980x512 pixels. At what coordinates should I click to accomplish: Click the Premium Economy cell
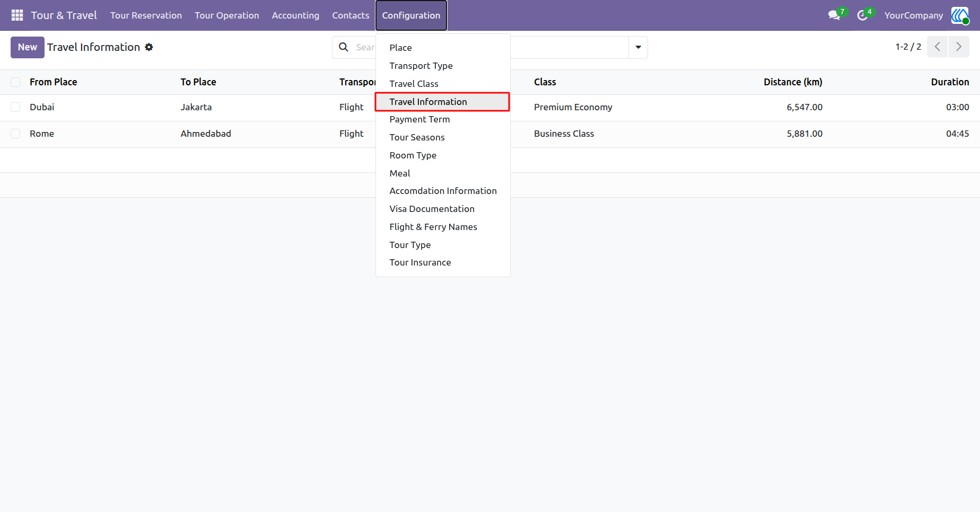point(573,107)
